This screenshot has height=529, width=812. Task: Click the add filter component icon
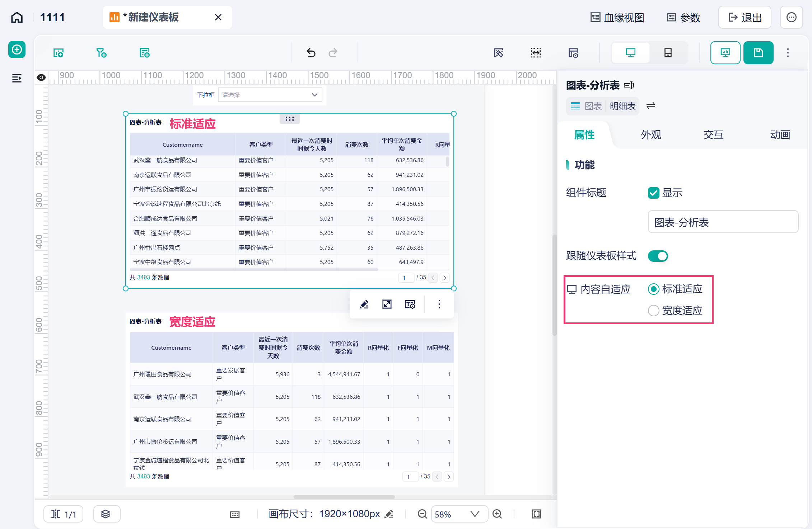[x=102, y=53]
